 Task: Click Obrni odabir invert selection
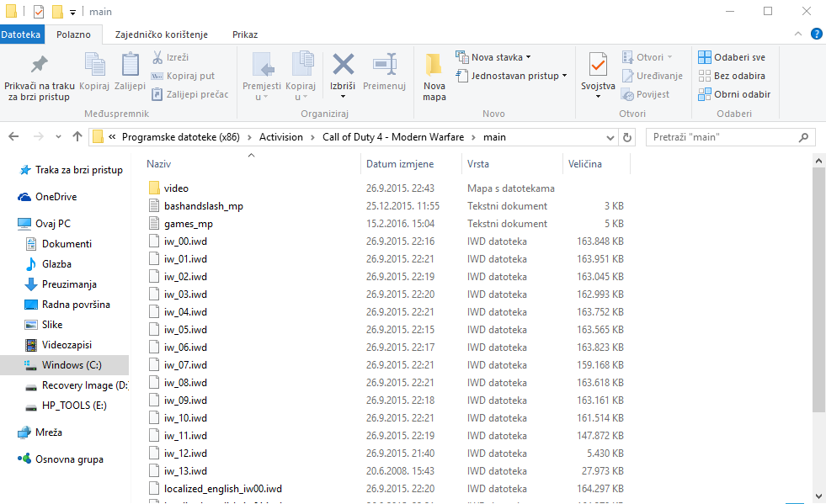(734, 94)
